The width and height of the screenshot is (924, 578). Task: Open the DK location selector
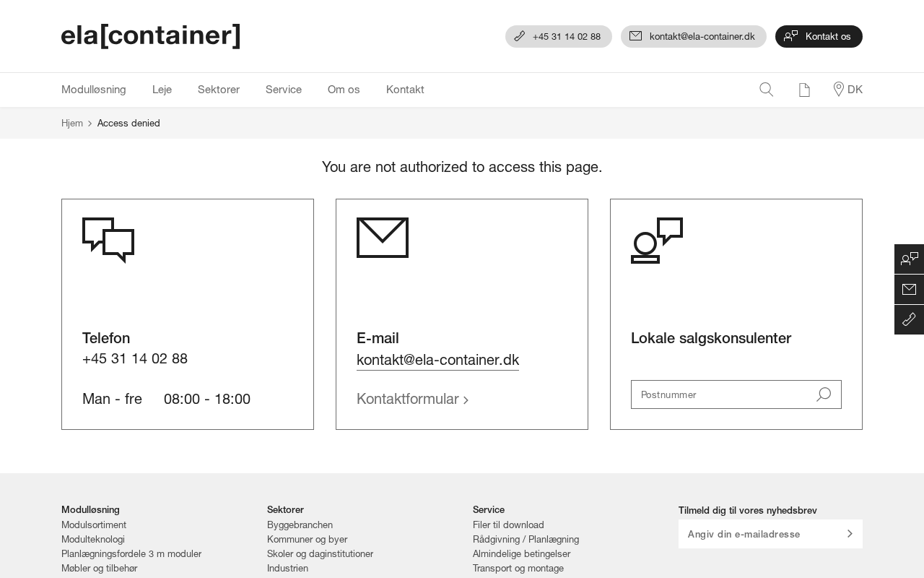tap(848, 90)
